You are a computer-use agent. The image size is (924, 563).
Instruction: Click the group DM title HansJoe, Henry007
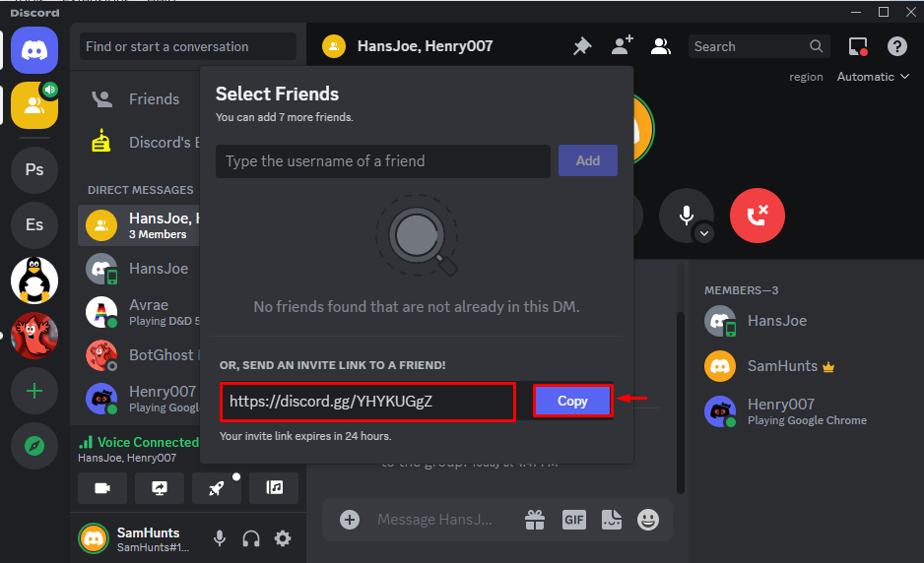425,46
